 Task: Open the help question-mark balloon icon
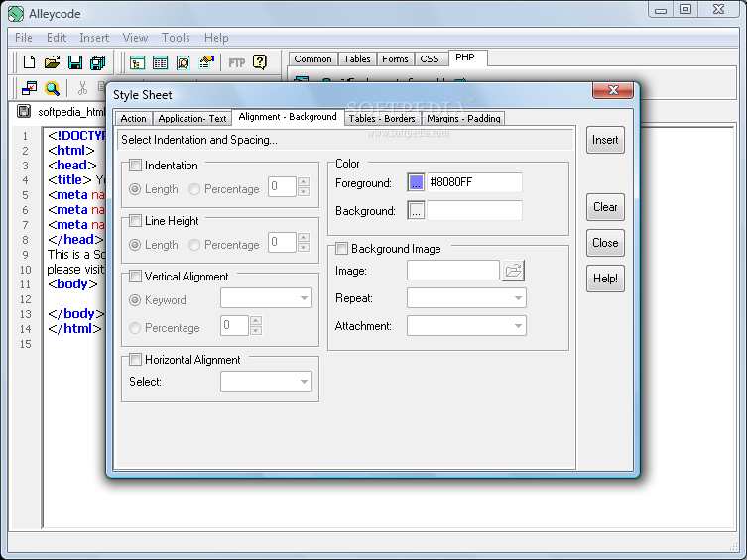[260, 61]
